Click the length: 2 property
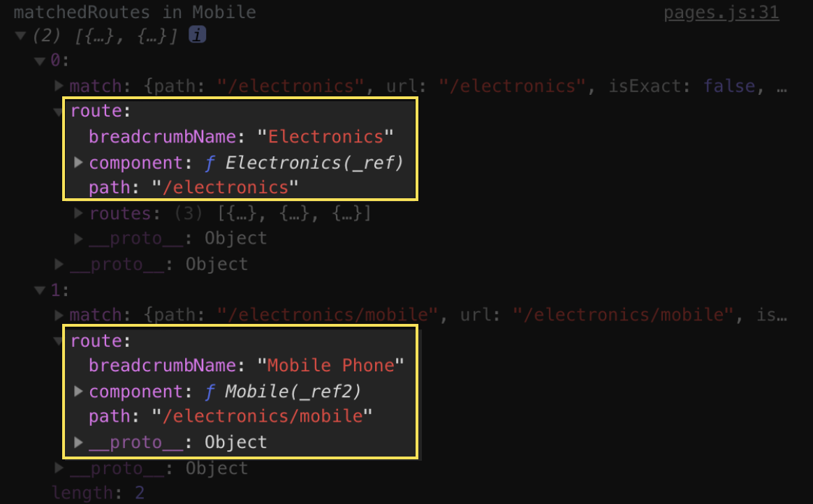 pos(98,492)
